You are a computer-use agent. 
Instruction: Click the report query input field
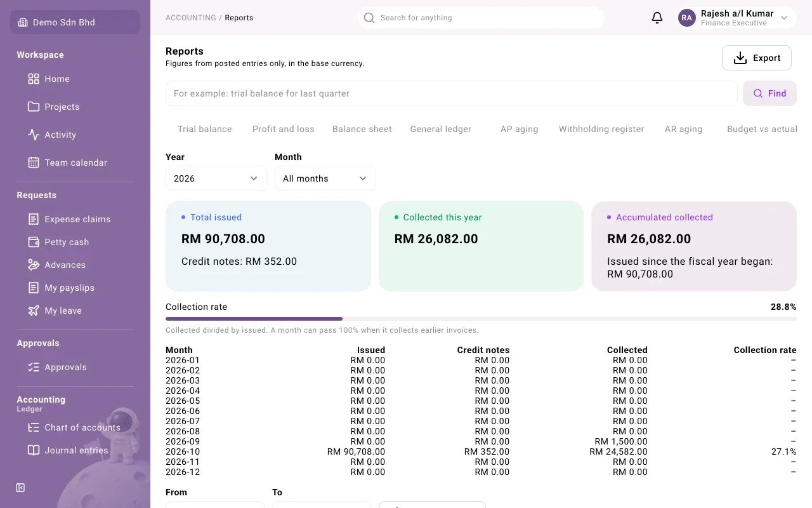(x=451, y=93)
